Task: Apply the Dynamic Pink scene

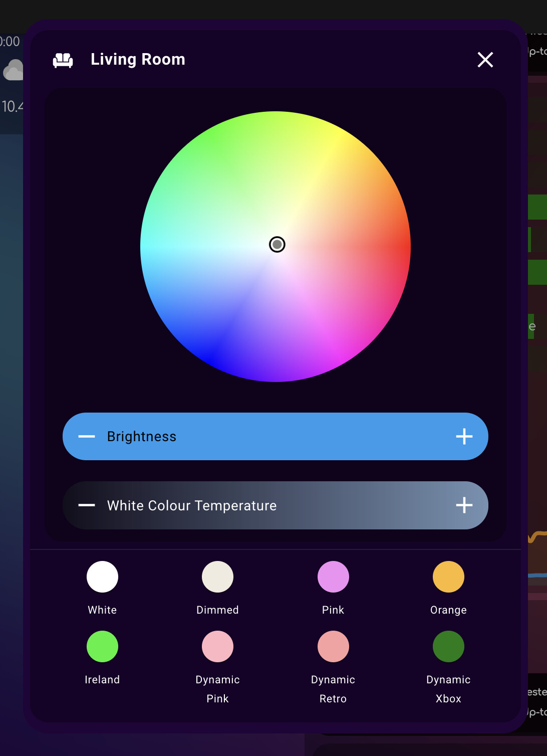Action: (217, 646)
